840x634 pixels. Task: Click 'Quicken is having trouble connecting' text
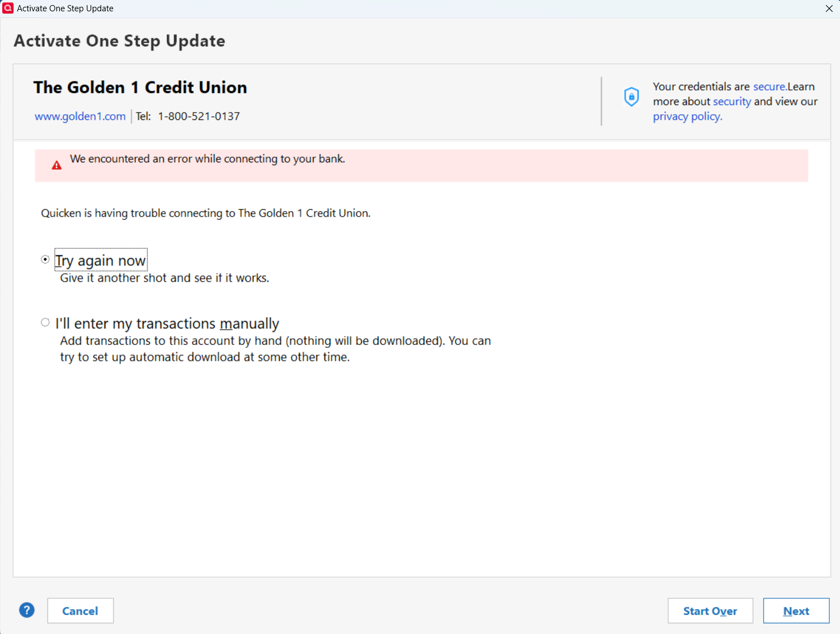click(206, 213)
